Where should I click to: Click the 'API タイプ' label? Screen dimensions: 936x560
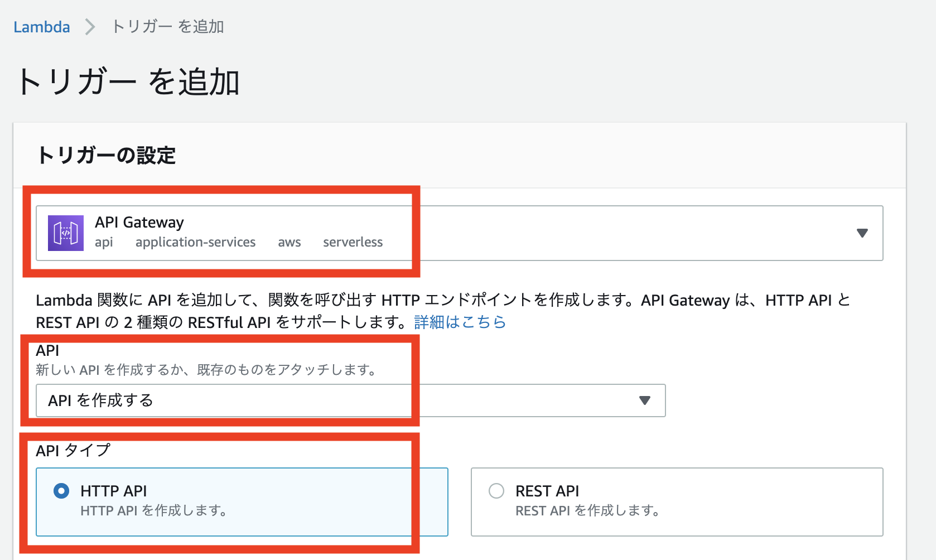[x=73, y=450]
